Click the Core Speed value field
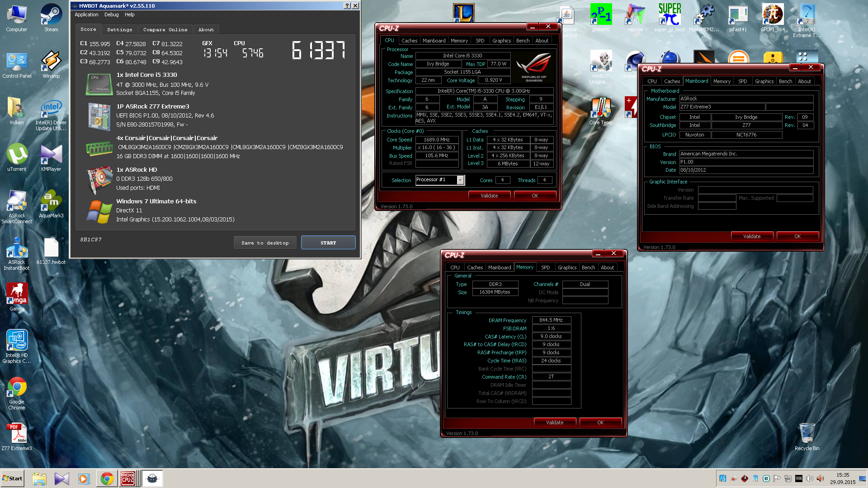Screen dimensions: 868x488 (x=437, y=140)
